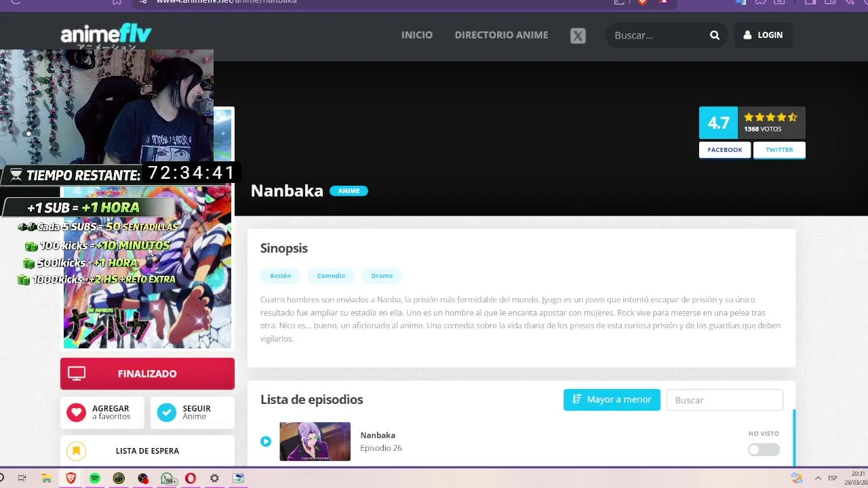Click the Sinopsis heading

(x=284, y=248)
